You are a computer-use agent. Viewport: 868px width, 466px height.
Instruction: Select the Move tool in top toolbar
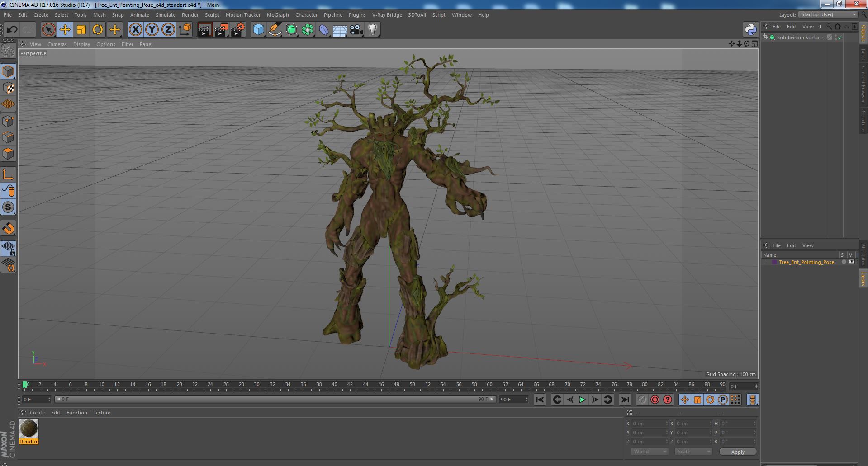pos(65,30)
